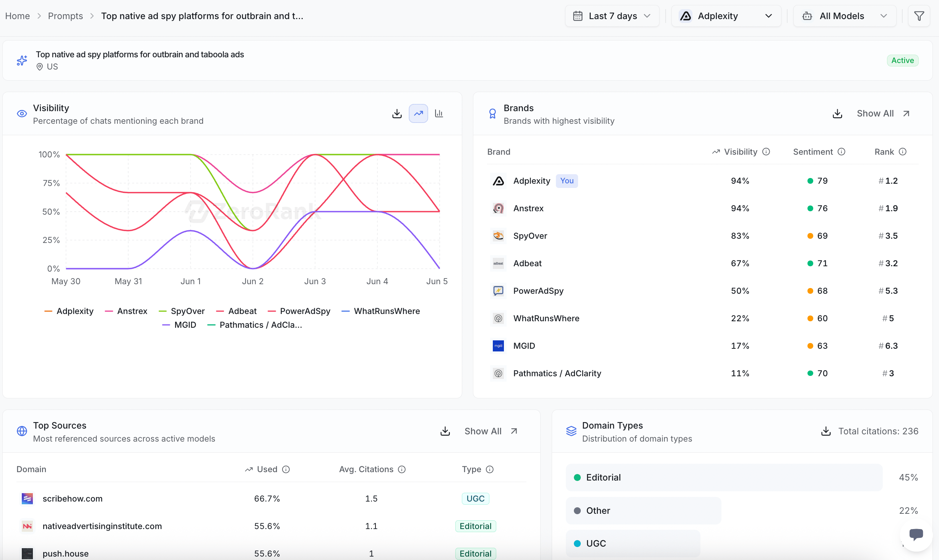Toggle WhatRunsWhere series in chart legend
The width and height of the screenshot is (939, 560).
381,311
